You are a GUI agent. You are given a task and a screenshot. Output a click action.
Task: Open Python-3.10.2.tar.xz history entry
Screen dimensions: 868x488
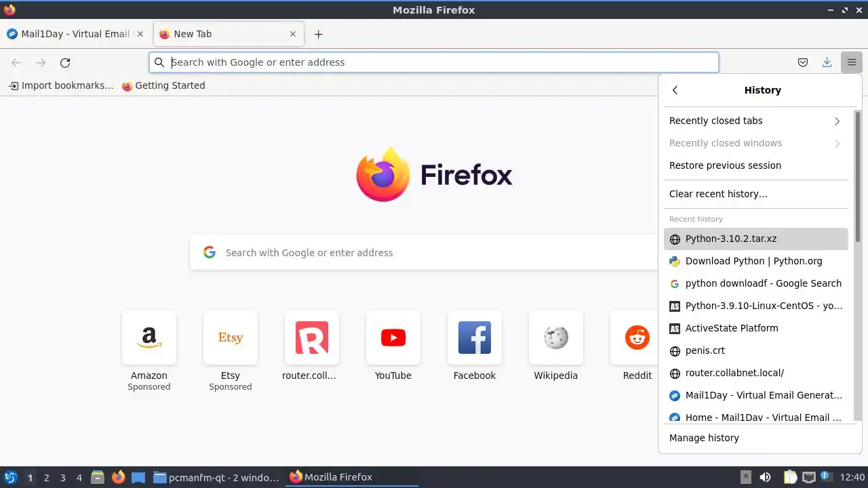[x=756, y=239]
